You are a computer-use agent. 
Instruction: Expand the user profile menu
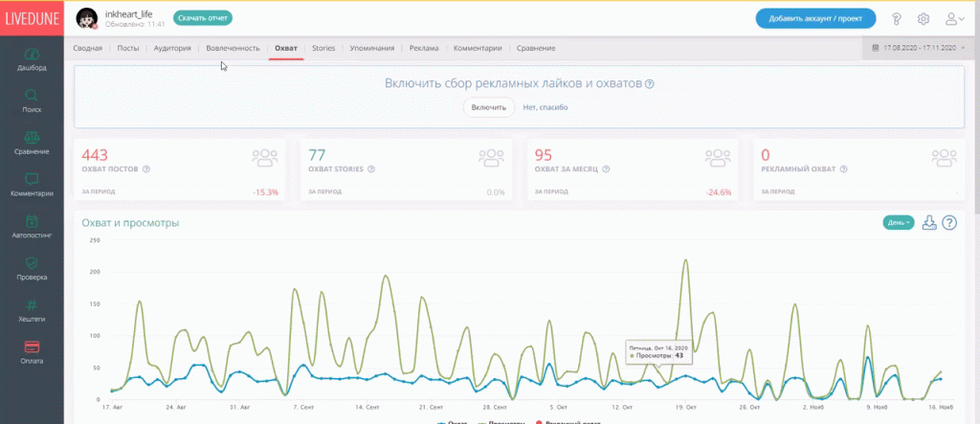point(954,18)
